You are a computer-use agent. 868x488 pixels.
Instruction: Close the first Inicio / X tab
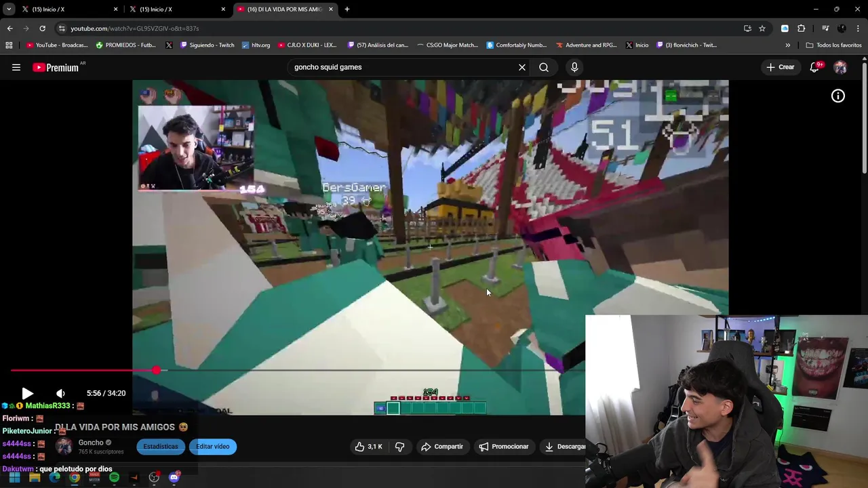(115, 9)
